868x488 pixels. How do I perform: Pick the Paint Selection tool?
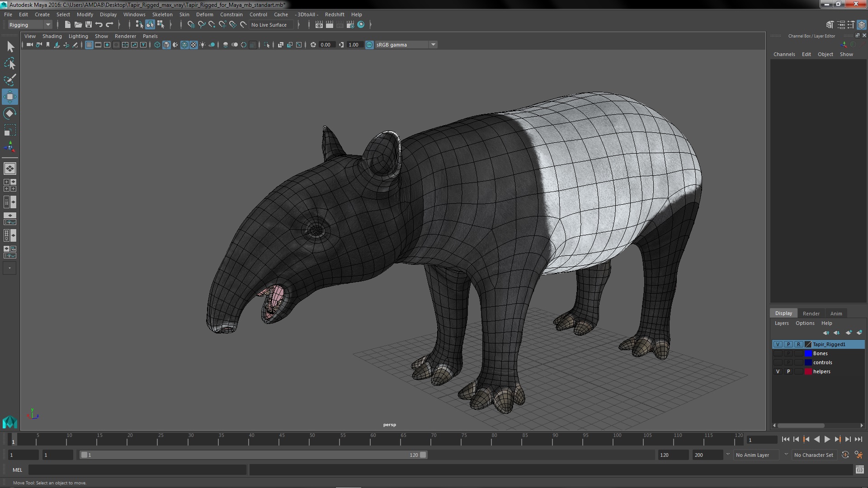[x=10, y=80]
